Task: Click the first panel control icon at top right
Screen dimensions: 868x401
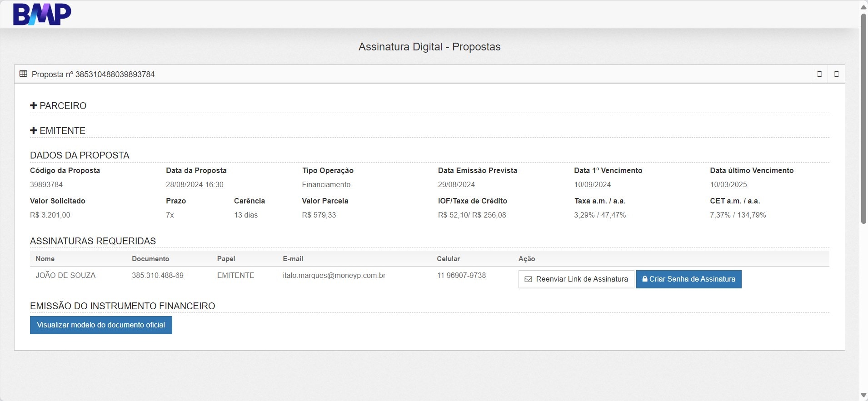Action: tap(819, 74)
